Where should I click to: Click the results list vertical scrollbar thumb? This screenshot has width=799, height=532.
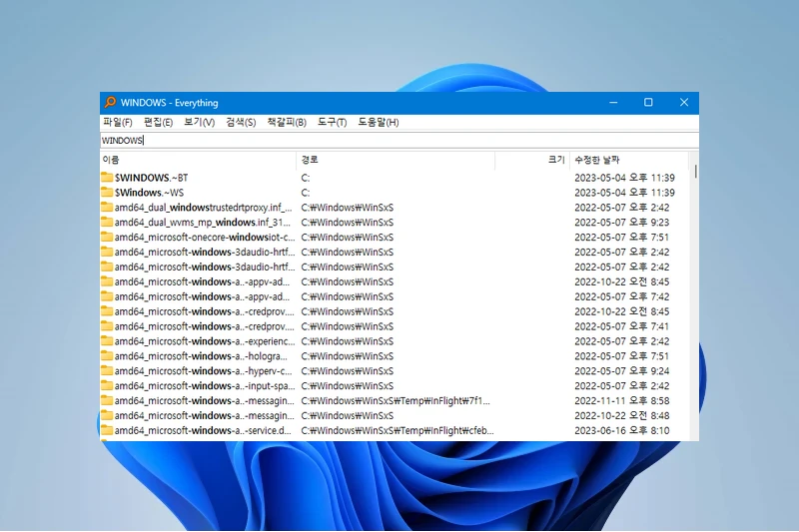point(695,172)
